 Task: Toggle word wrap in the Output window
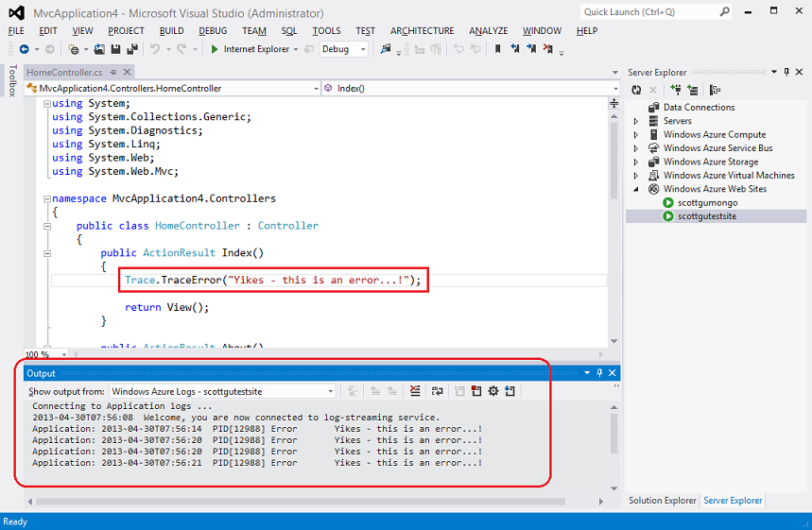437,391
